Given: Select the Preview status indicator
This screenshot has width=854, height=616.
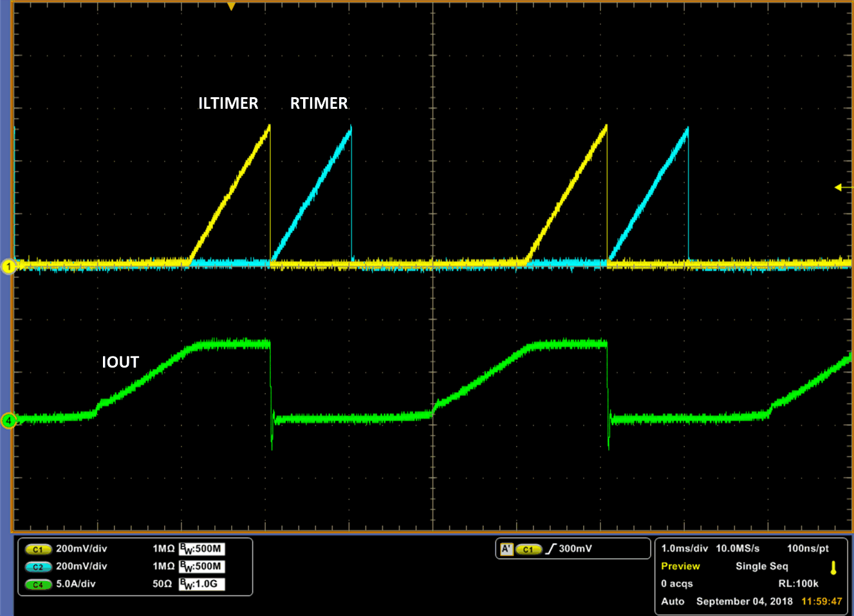Looking at the screenshot, I should (682, 566).
